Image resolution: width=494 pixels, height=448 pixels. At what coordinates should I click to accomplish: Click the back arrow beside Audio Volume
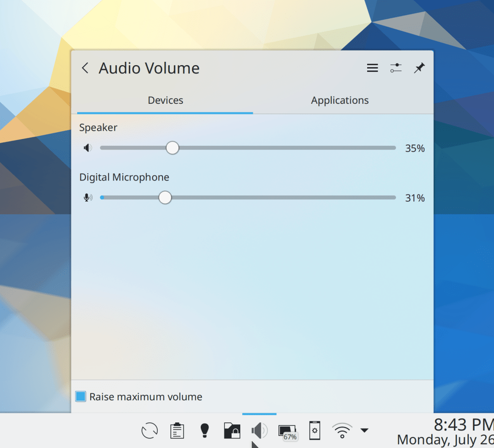85,68
